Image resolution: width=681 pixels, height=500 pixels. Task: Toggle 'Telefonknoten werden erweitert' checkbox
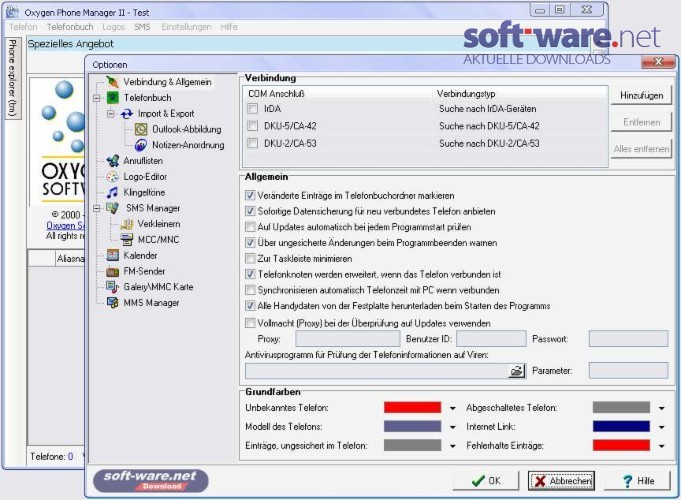[x=250, y=274]
